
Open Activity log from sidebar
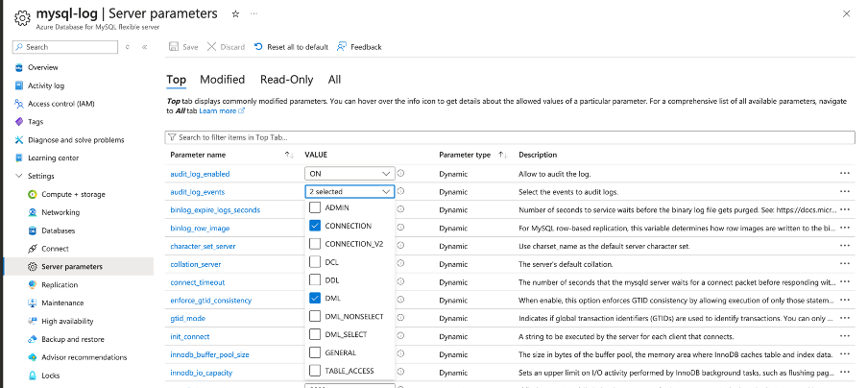click(45, 85)
